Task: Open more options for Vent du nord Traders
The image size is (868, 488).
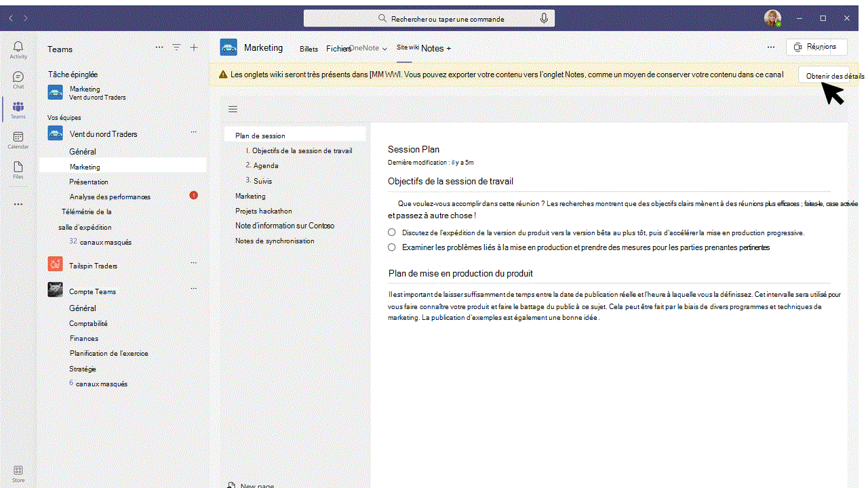Action: pos(193,131)
